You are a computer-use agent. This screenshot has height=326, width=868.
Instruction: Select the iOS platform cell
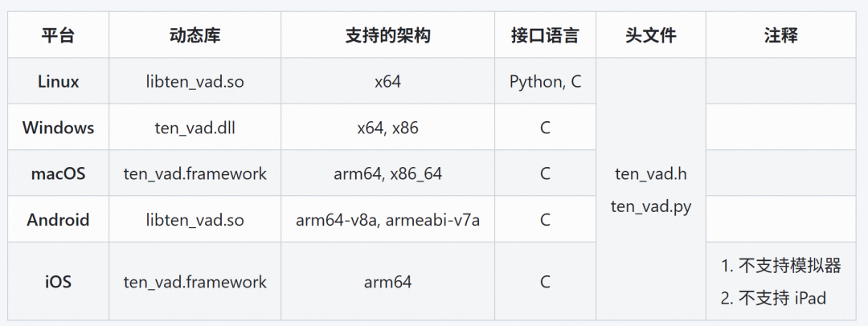pos(58,282)
